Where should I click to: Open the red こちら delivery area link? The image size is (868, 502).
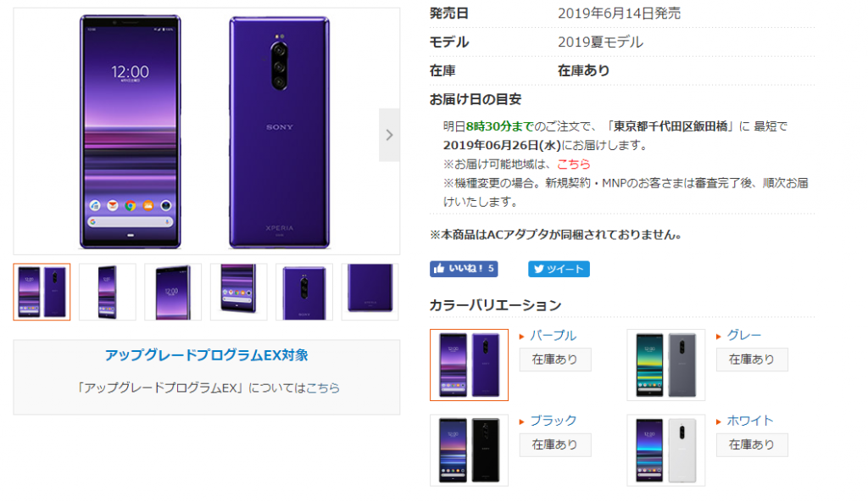pyautogui.click(x=574, y=164)
